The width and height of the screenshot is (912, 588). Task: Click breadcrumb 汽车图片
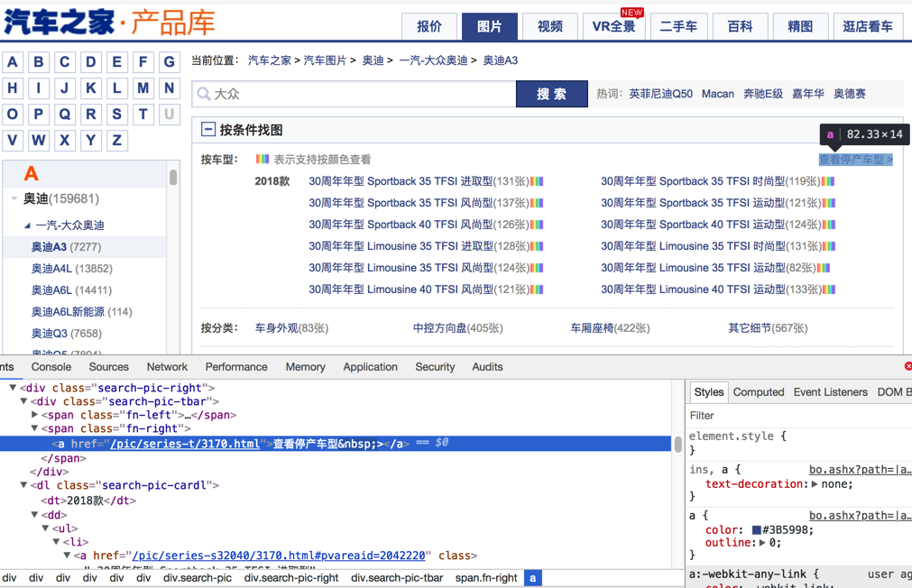pos(325,60)
